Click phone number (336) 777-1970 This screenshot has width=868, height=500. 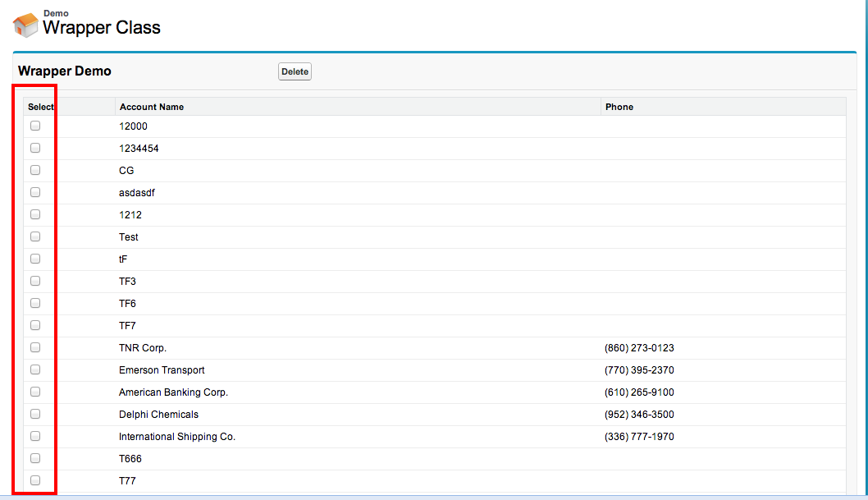(x=639, y=436)
